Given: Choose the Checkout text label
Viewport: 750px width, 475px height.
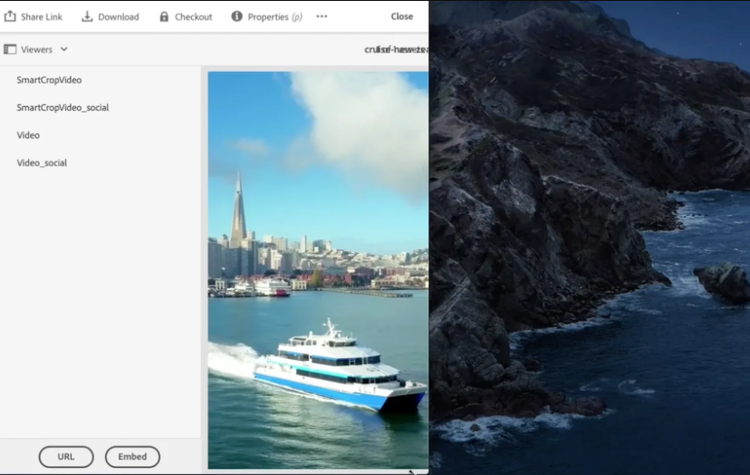Looking at the screenshot, I should point(193,17).
